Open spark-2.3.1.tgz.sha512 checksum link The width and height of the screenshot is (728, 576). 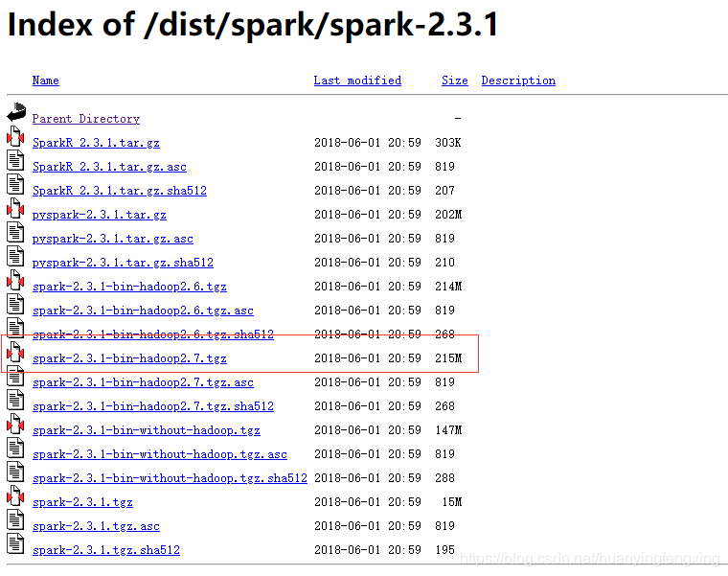click(x=106, y=550)
